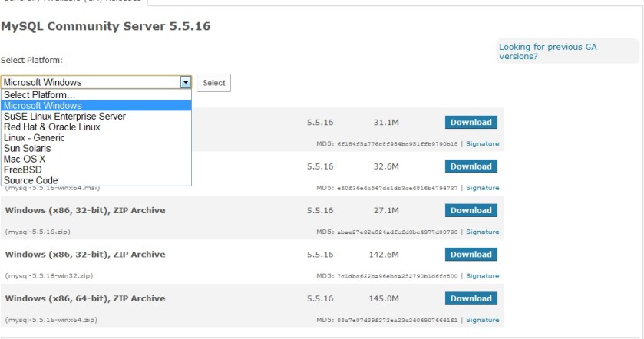The height and width of the screenshot is (339, 644).
Task: View Signature for mysql-5.5.16-win32.zip
Action: (482, 276)
